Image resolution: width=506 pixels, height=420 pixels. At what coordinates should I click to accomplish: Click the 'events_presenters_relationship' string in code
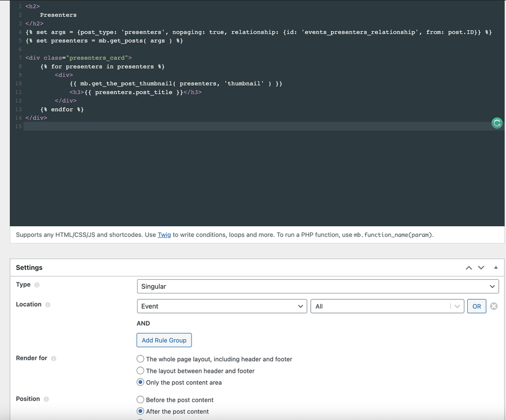click(360, 32)
